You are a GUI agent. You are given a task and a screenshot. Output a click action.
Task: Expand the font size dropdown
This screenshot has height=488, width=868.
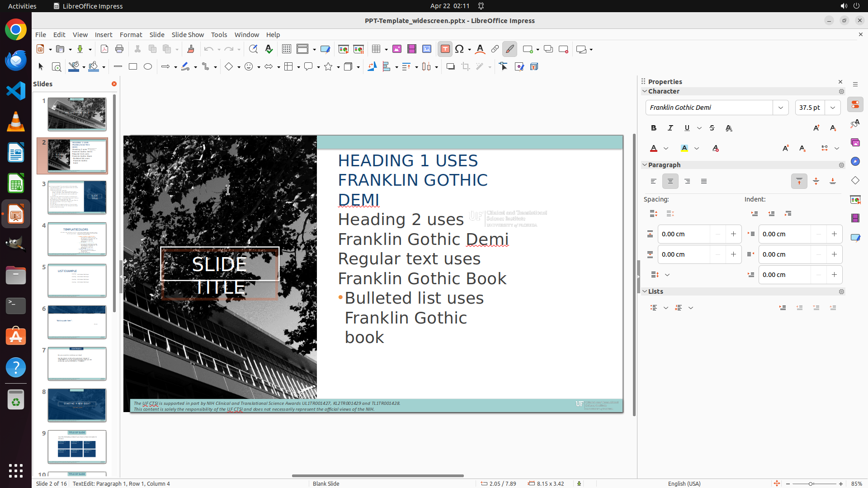click(833, 108)
